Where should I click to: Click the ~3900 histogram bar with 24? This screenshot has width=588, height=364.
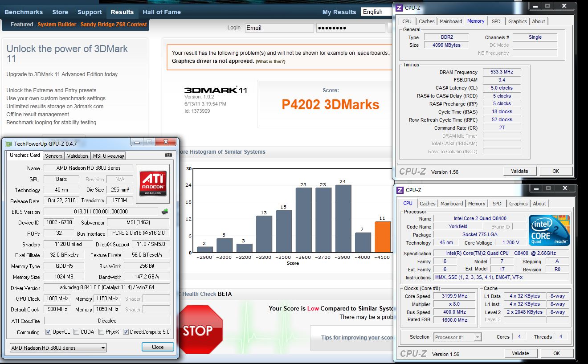(343, 219)
